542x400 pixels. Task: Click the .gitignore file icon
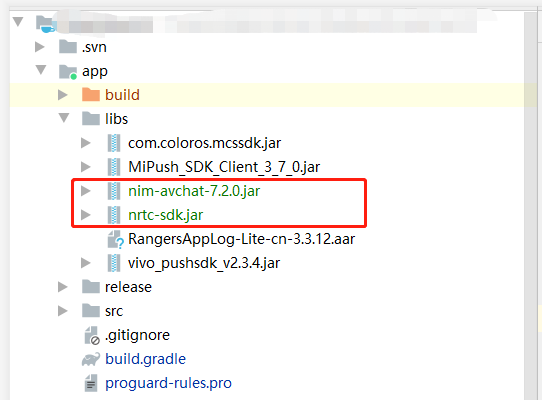[x=92, y=335]
